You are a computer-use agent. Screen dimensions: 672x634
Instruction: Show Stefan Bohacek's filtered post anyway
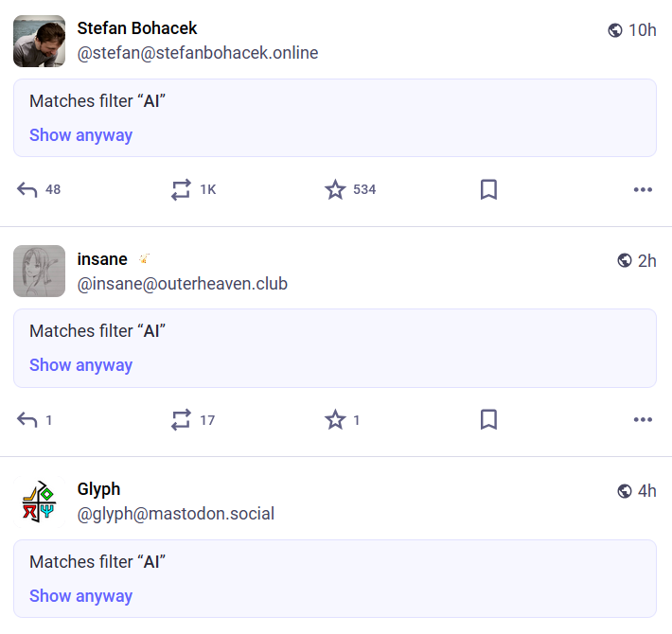coord(80,135)
